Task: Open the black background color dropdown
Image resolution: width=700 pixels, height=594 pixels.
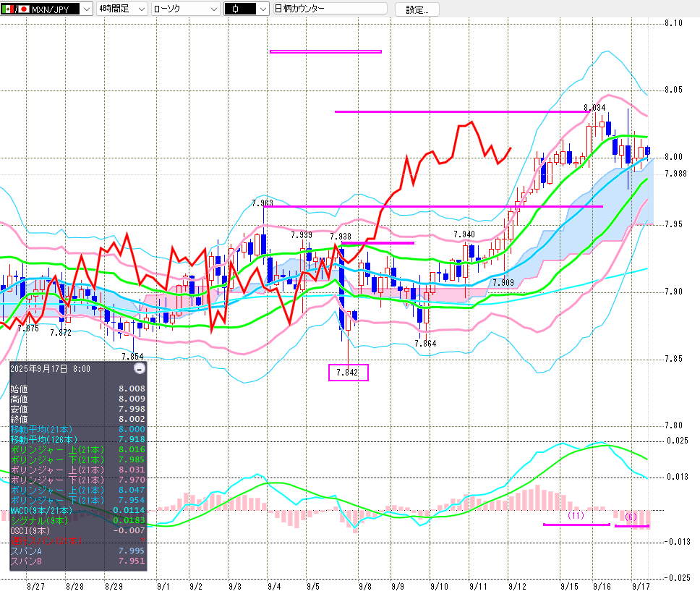Action: 246,9
